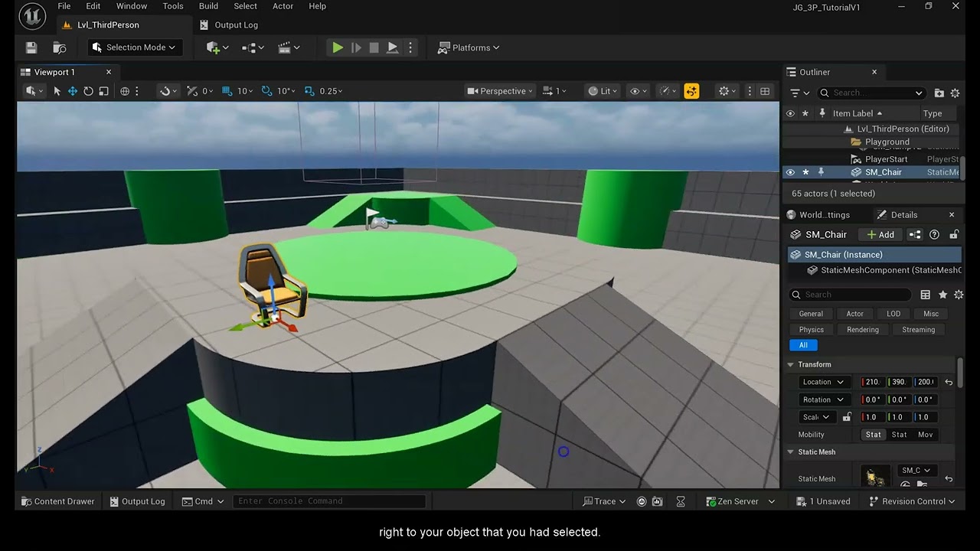Viewport: 980px width, 551px height.
Task: Click the Play button in the main toolbar
Action: pos(337,47)
